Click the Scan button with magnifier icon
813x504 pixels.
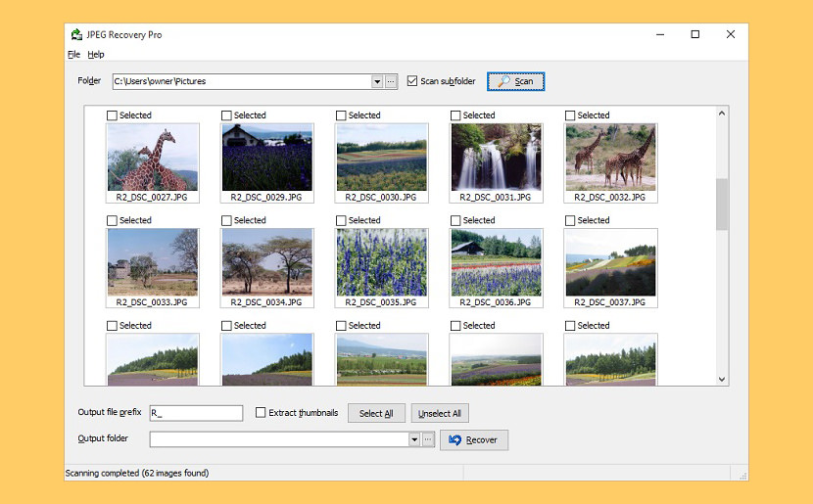click(x=515, y=81)
